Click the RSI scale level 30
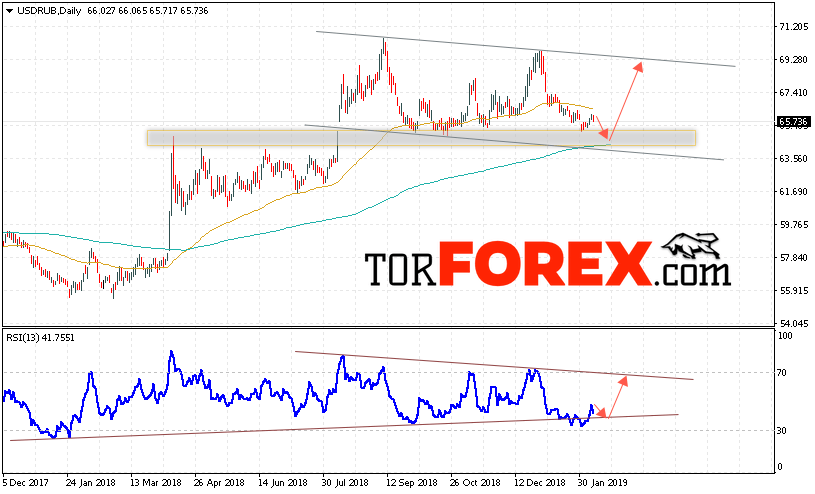 tap(782, 431)
